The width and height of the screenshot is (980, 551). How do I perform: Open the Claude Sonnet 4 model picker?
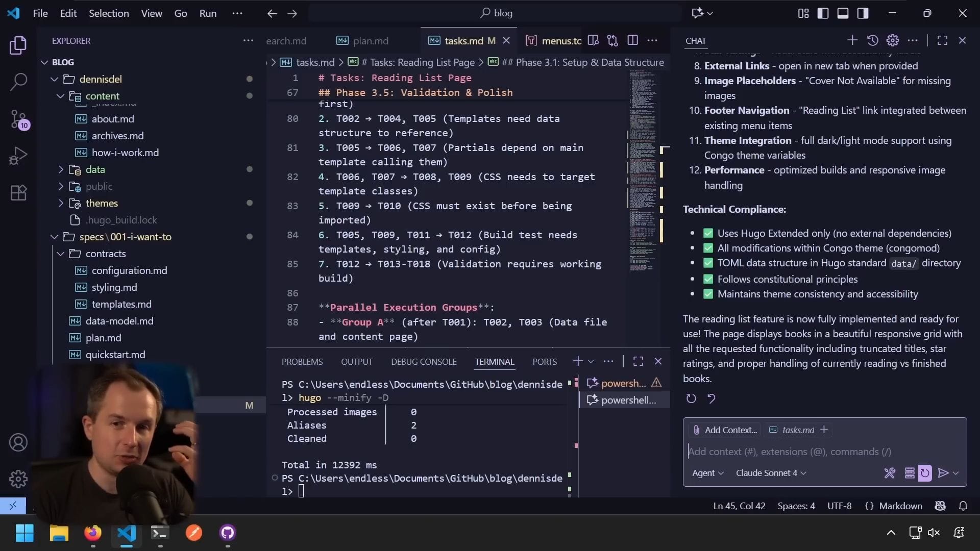click(x=770, y=473)
